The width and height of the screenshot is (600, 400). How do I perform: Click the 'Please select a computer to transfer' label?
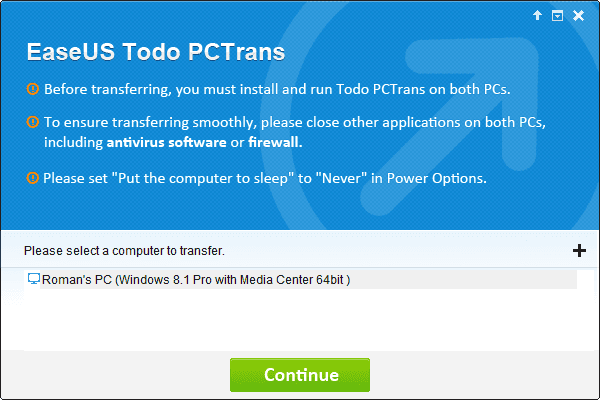(x=124, y=251)
